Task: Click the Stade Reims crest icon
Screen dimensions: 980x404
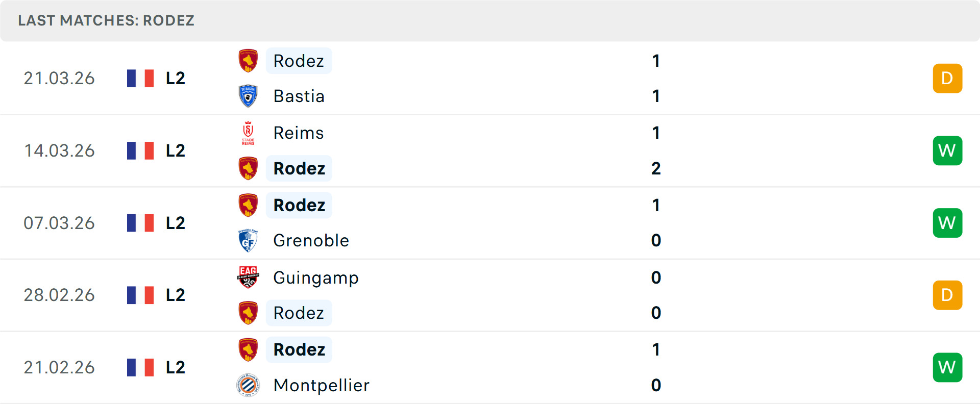Action: pos(248,133)
